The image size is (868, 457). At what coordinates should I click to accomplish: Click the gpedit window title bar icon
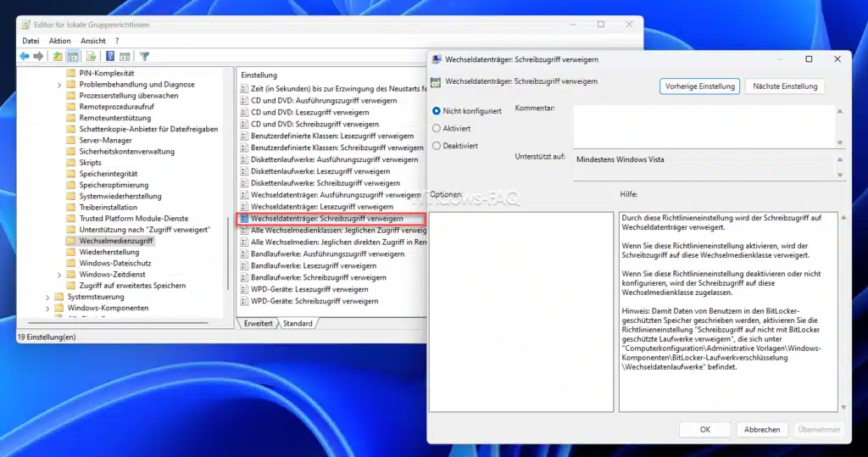click(26, 25)
